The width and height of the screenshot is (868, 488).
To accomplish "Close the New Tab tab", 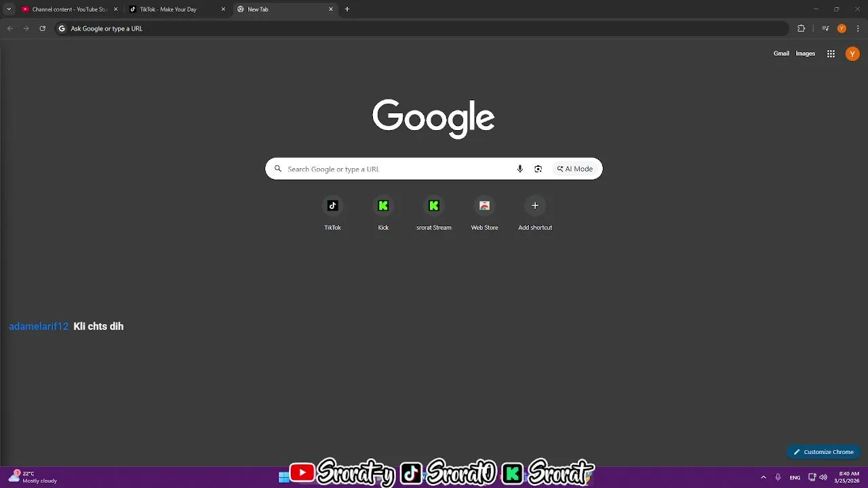I will [x=331, y=9].
